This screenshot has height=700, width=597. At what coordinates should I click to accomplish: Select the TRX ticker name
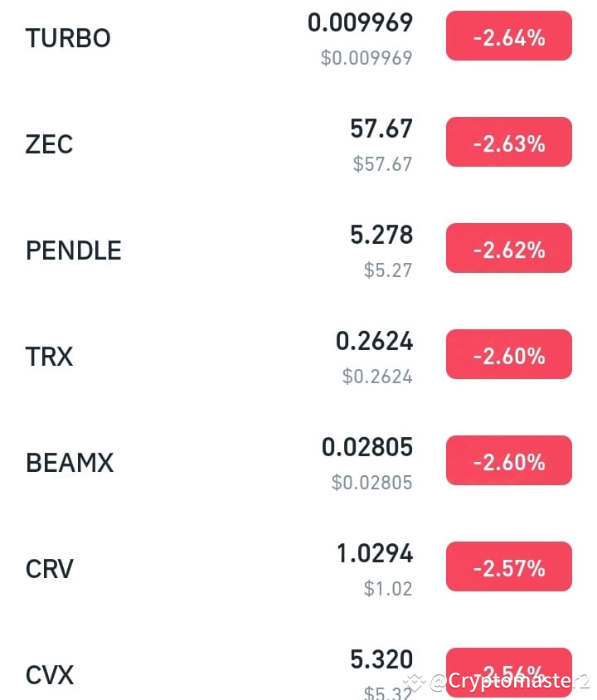click(x=49, y=357)
